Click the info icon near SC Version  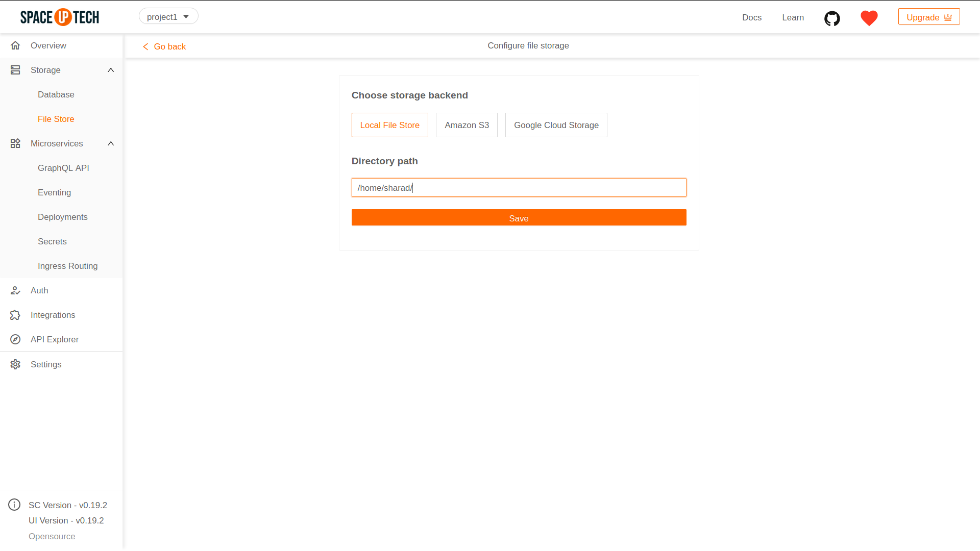[14, 505]
